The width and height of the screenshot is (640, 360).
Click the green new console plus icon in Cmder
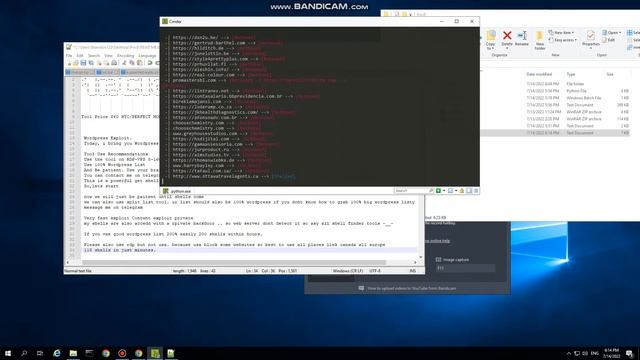click(438, 191)
